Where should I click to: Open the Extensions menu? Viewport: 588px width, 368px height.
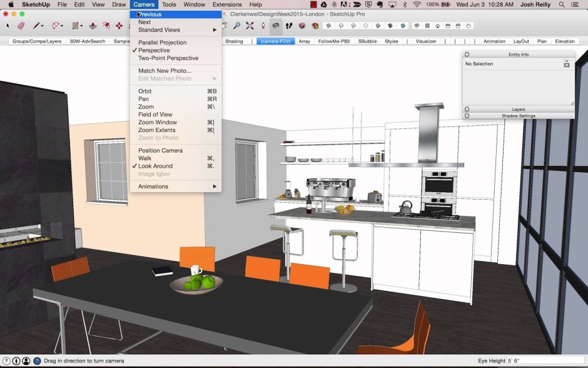click(227, 4)
